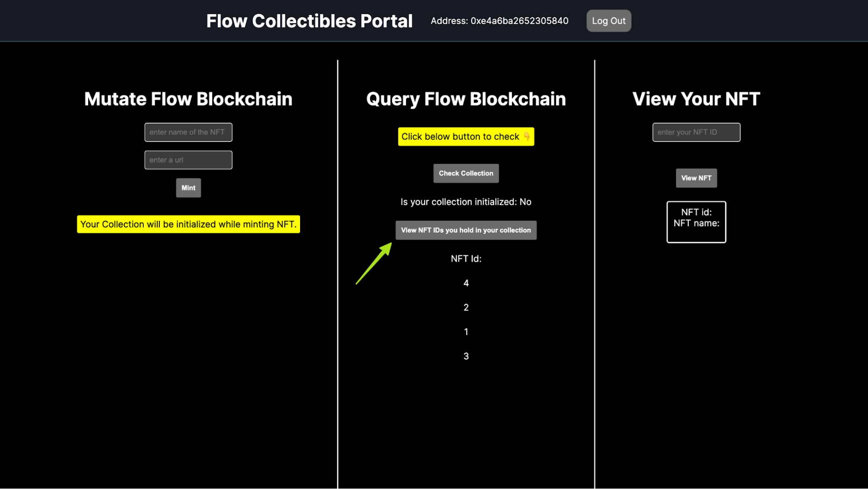Click the collection initialization notice banner
Viewport: 868px width, 489px height.
(188, 224)
